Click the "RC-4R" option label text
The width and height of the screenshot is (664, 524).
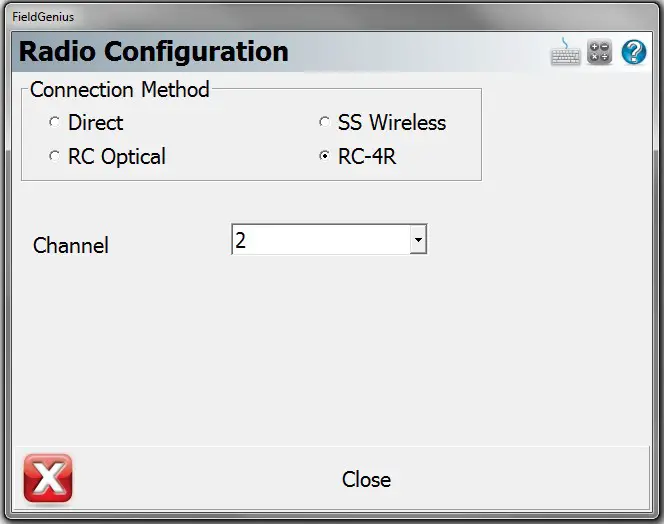pyautogui.click(x=367, y=157)
